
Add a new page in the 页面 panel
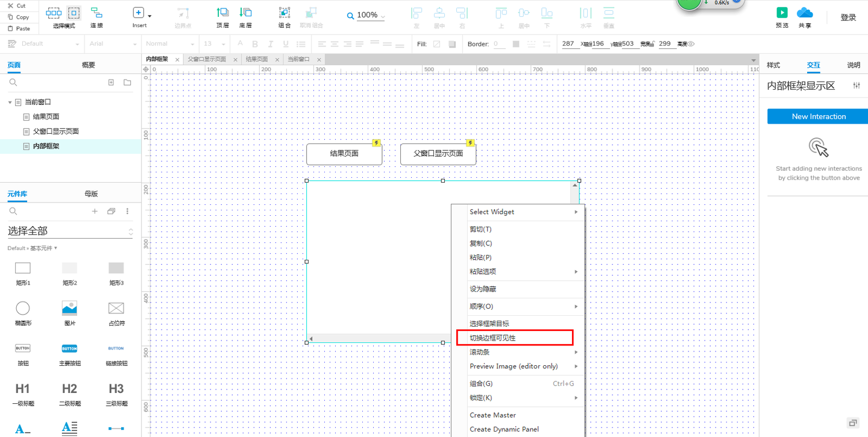click(x=111, y=83)
